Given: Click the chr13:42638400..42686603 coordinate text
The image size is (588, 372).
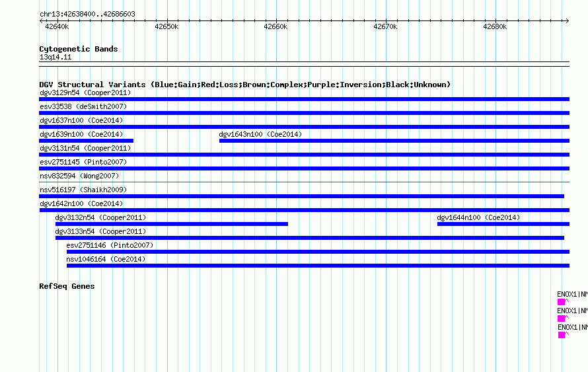Looking at the screenshot, I should tap(87, 15).
